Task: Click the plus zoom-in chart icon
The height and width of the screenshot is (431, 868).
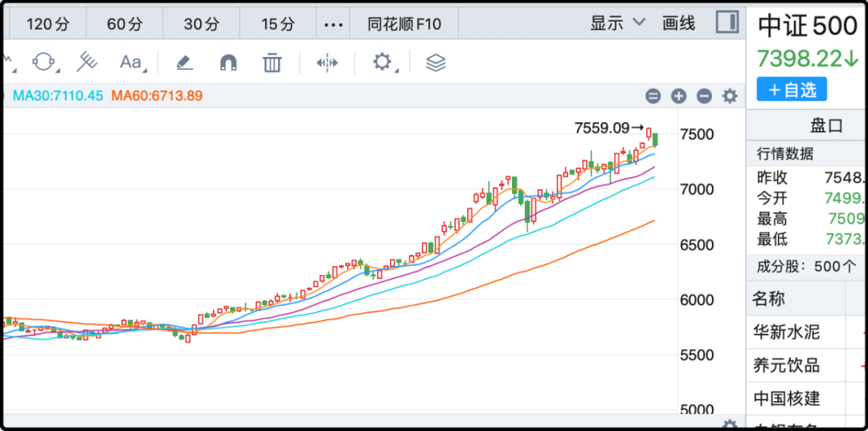Action: 678,96
